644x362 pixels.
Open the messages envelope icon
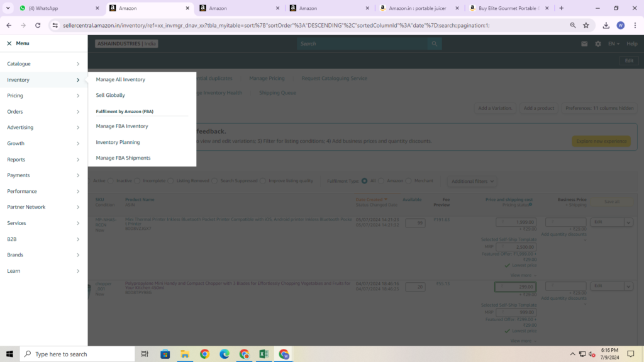584,44
